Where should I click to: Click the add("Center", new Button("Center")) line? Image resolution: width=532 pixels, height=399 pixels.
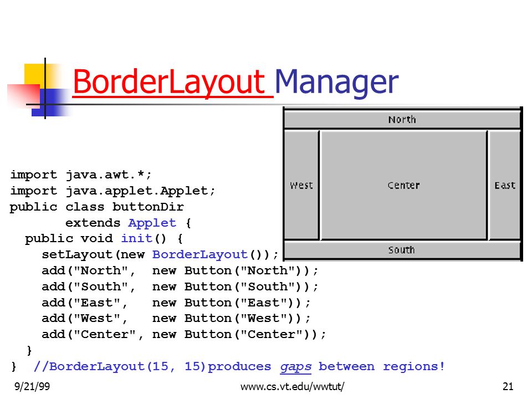pos(183,335)
